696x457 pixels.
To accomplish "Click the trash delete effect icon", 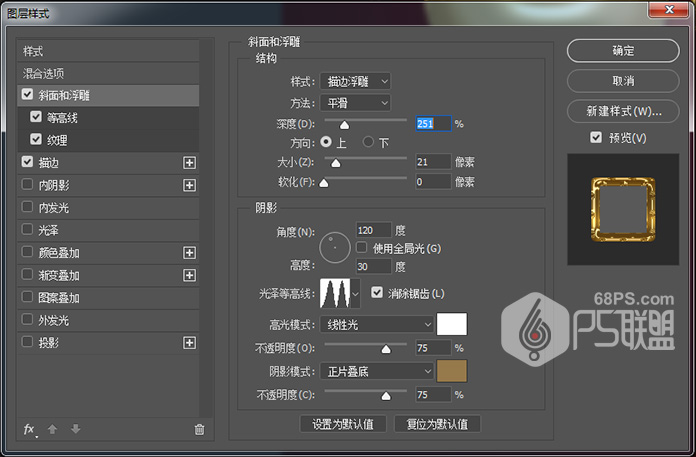I will point(199,429).
